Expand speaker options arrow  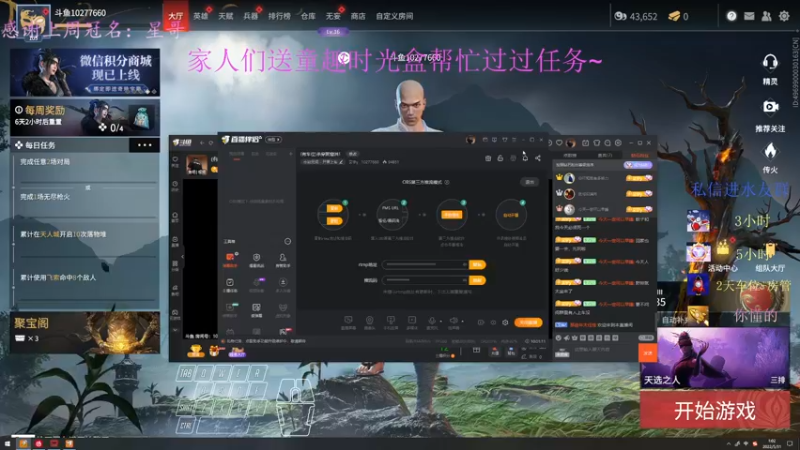tap(463, 321)
